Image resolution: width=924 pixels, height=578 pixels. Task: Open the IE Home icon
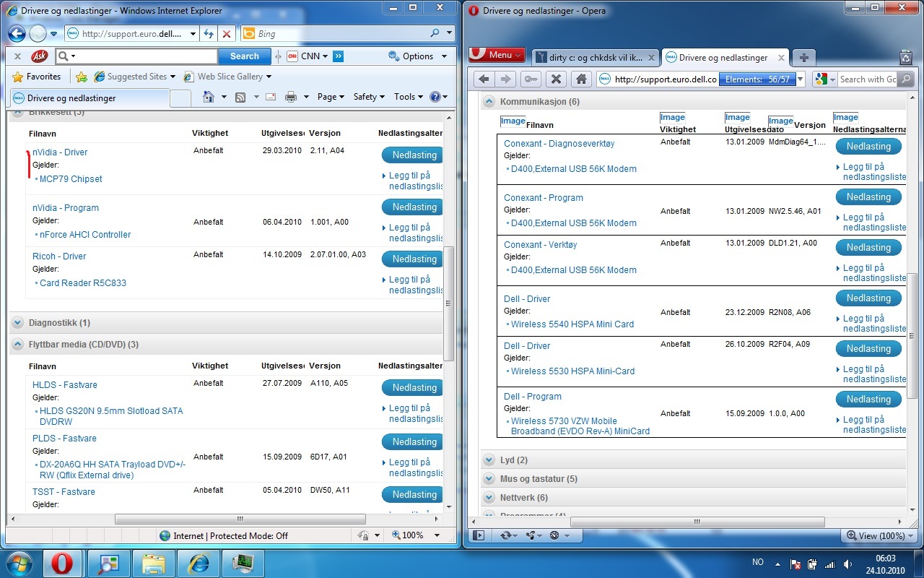click(208, 96)
